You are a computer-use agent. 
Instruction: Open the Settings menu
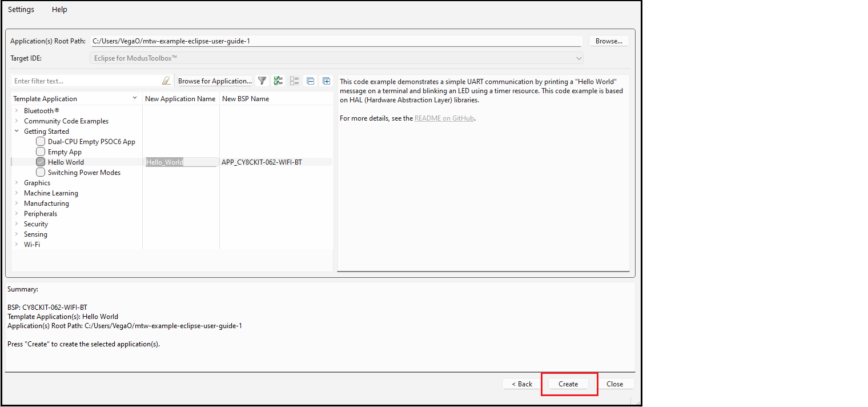point(21,10)
